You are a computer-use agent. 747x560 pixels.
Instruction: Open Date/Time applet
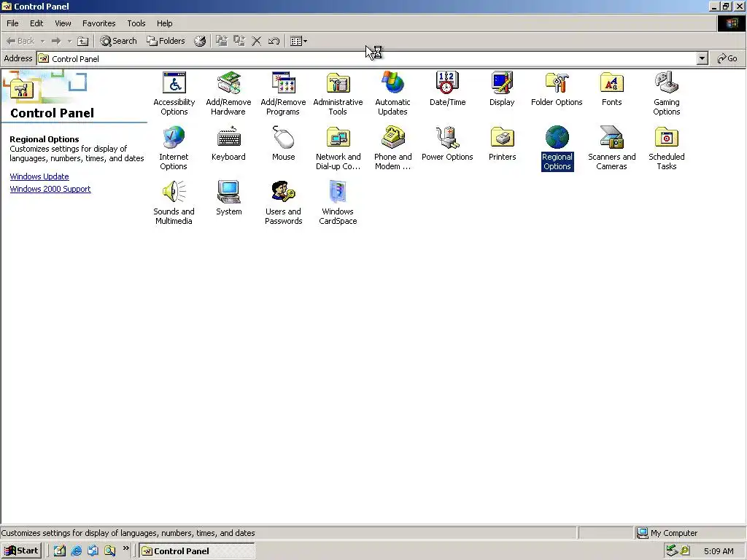447,89
